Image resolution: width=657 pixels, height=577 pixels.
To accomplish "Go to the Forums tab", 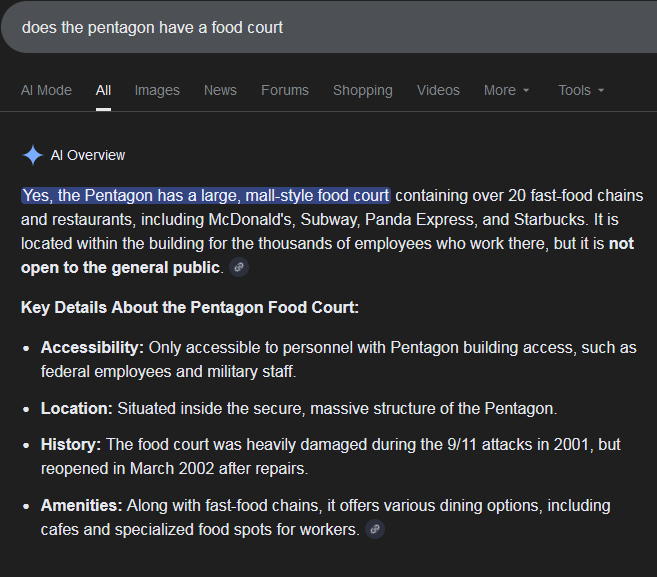I will click(285, 91).
